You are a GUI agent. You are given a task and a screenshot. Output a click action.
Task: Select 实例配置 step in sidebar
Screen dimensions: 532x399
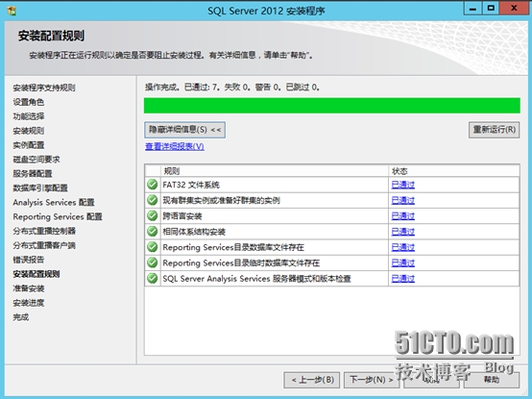pos(29,145)
